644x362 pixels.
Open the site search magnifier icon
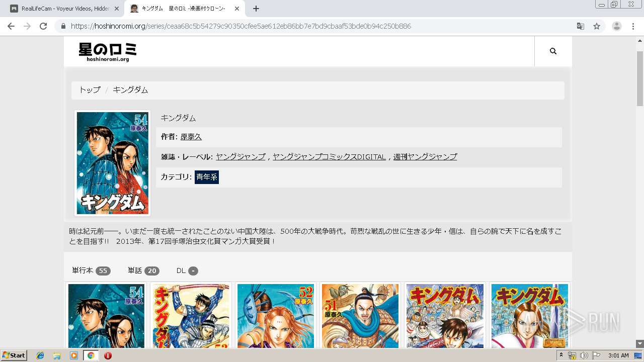click(x=553, y=51)
